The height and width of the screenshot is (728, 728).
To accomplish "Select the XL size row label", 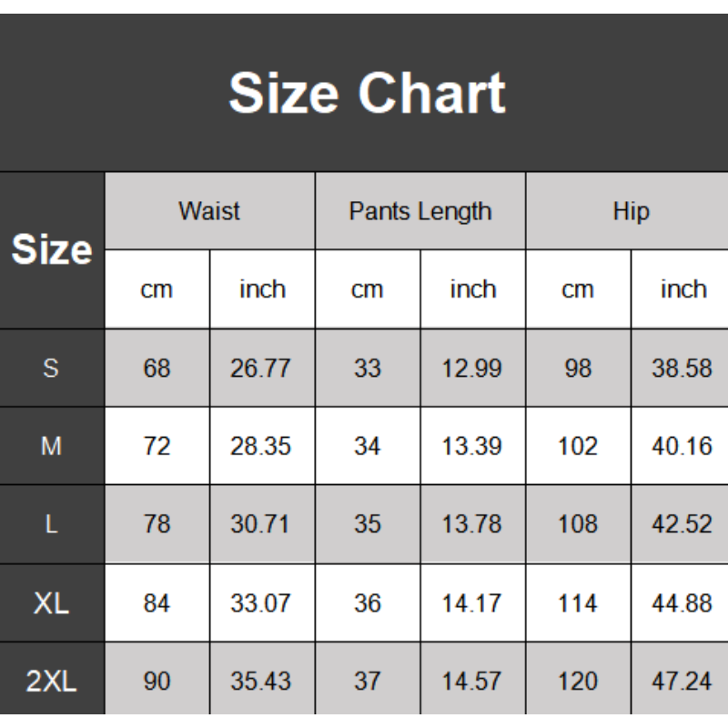I will tap(51, 603).
